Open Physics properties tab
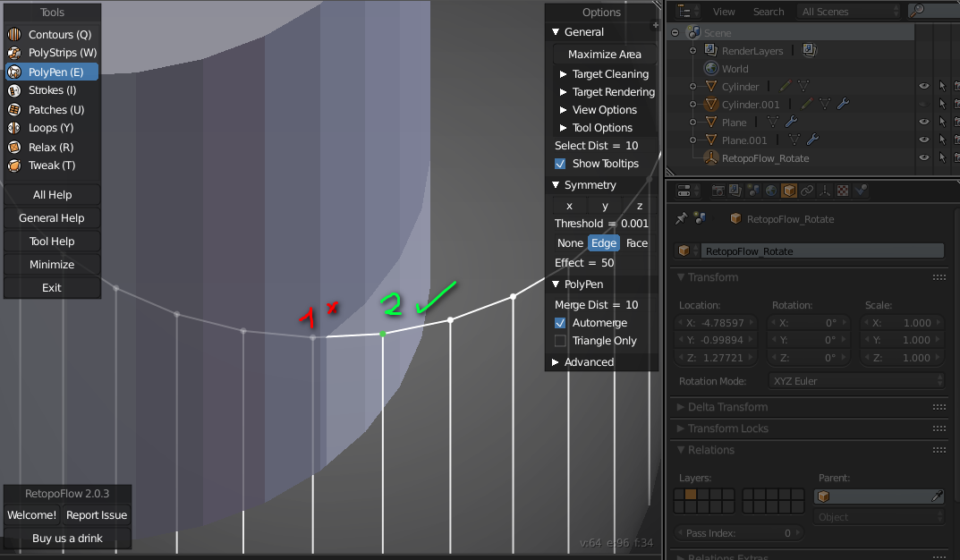Image resolution: width=960 pixels, height=560 pixels. coord(860,191)
